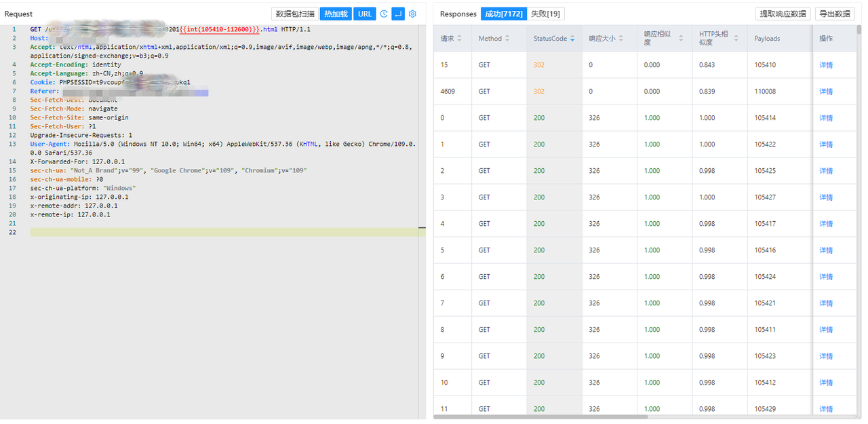Toggle StatusCode column sort arrow

(x=572, y=39)
